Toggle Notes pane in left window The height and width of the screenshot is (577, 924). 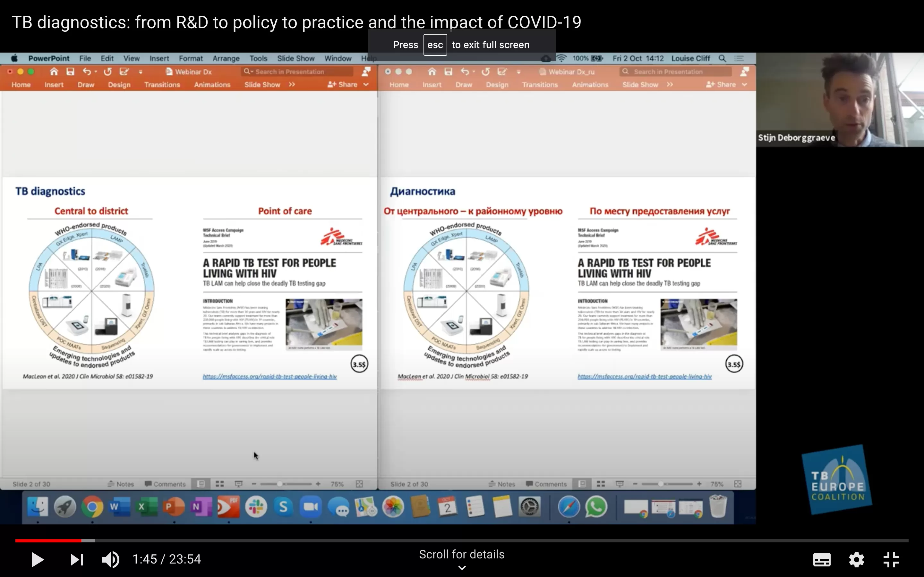click(x=121, y=484)
